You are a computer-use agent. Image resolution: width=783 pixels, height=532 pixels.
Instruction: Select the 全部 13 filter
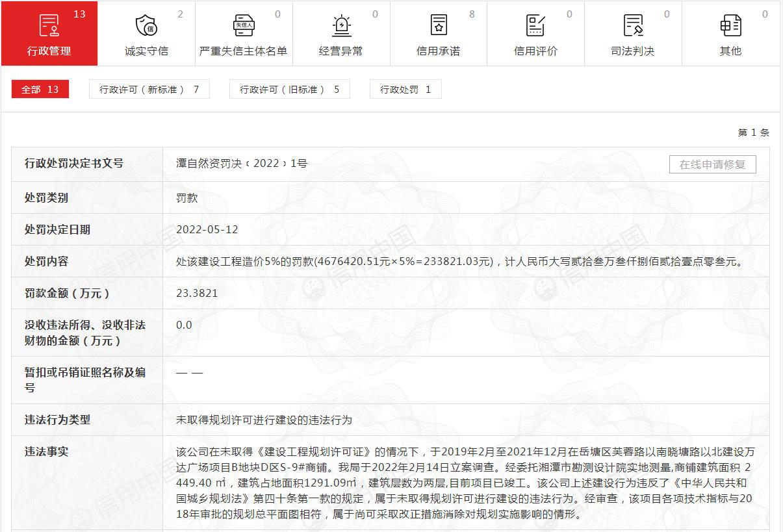pyautogui.click(x=40, y=89)
